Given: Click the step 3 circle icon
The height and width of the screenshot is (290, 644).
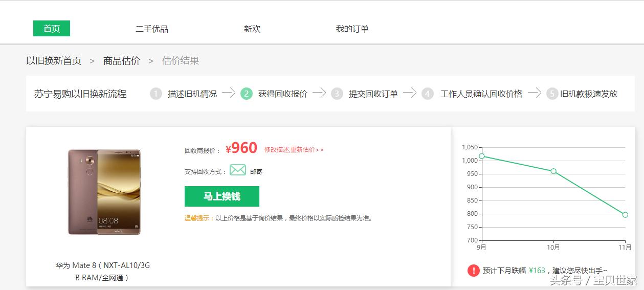Looking at the screenshot, I should [x=337, y=94].
